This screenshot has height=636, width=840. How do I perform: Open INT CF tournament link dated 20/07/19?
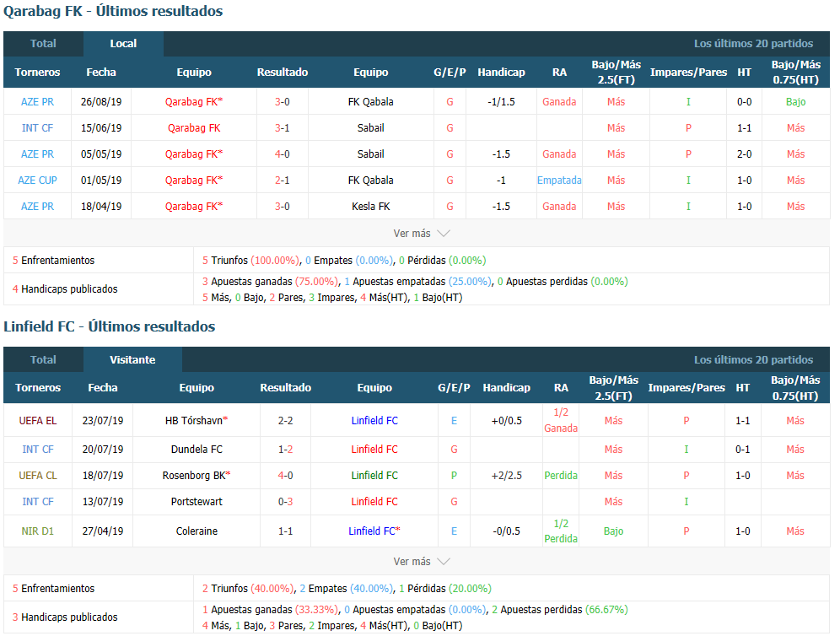(x=38, y=450)
